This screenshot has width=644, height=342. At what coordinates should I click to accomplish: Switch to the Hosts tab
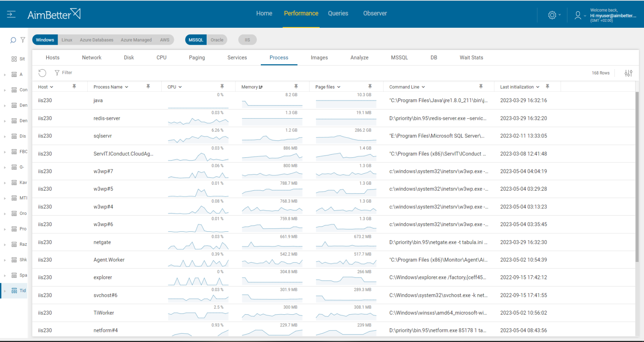pyautogui.click(x=53, y=58)
